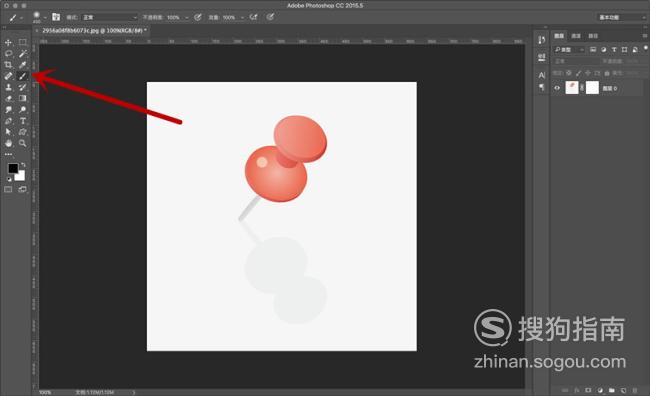Select the Pen tool
This screenshot has width=650, height=396.
8,121
